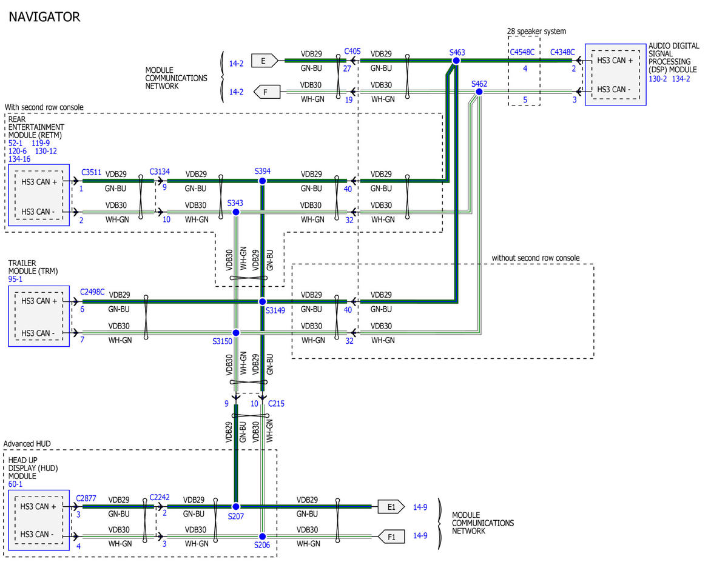
Task: Click the S3150 splice dot
Action: coord(236,333)
